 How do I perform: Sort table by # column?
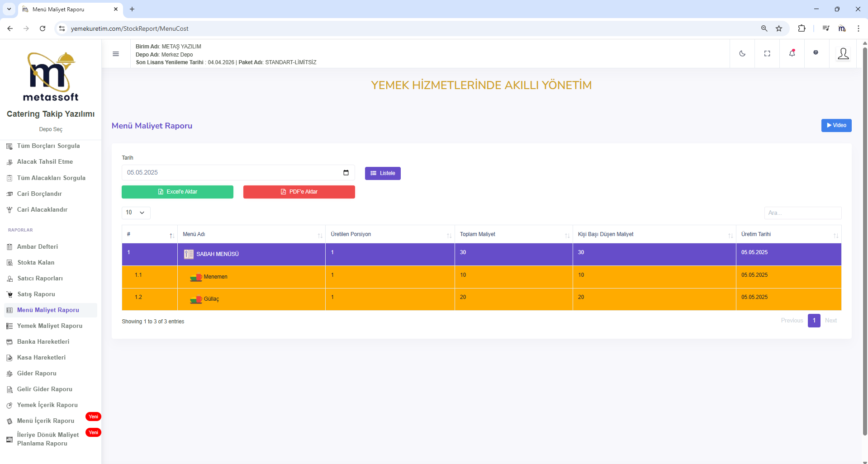pos(150,234)
